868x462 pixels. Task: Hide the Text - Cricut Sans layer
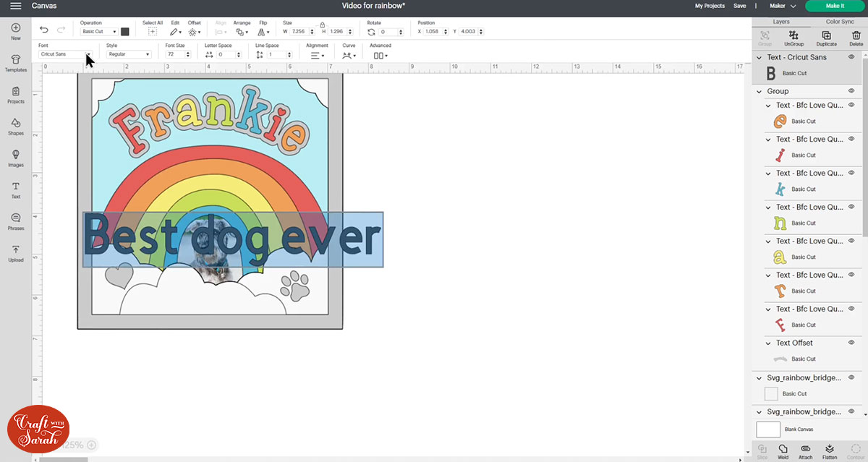point(851,57)
